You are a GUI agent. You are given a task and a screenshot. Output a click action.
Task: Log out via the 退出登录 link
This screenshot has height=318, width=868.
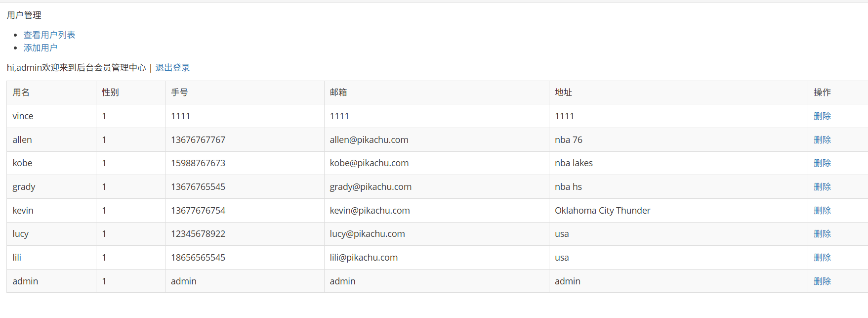pyautogui.click(x=172, y=68)
